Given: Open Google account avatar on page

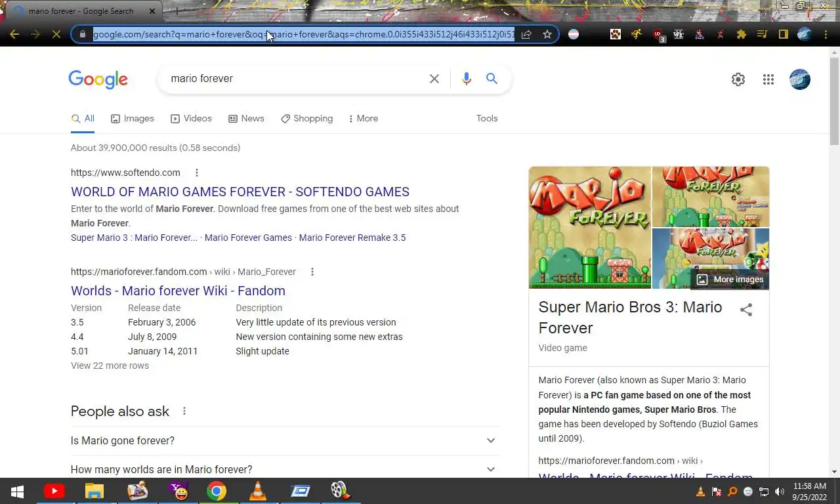Looking at the screenshot, I should 800,79.
